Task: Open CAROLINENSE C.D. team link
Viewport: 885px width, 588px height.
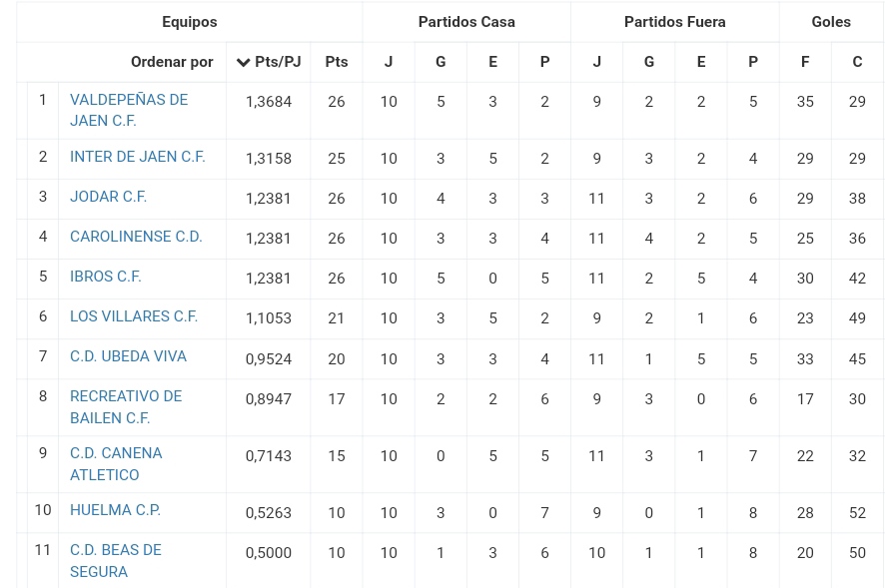Action: point(136,237)
